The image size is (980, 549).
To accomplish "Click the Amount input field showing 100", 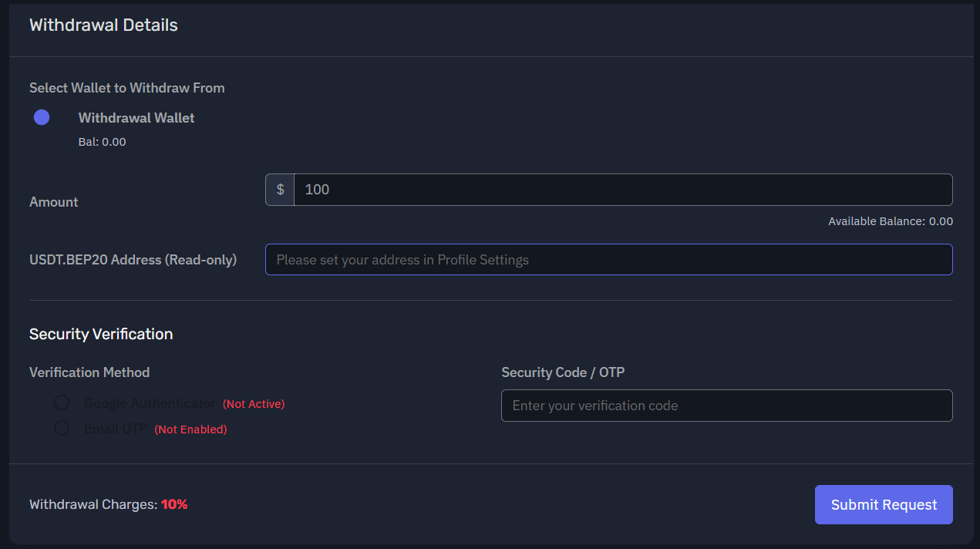I will (622, 190).
